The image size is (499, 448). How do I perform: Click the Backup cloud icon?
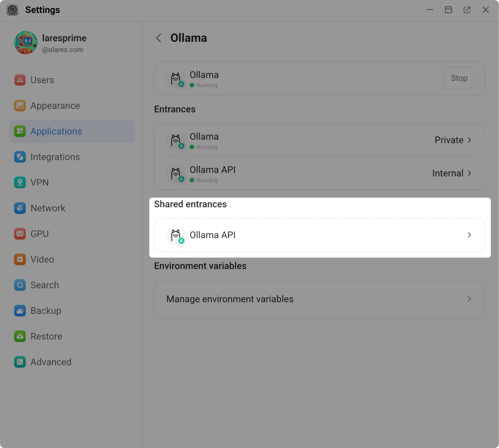(20, 311)
